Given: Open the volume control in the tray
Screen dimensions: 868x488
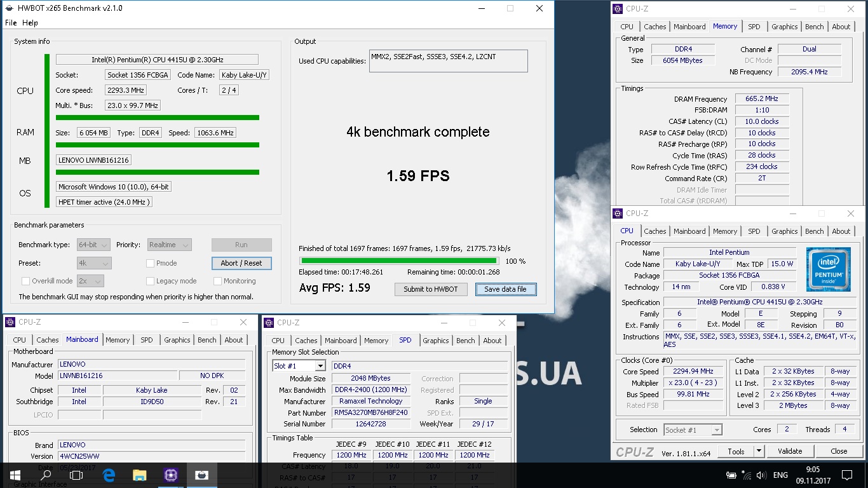Looking at the screenshot, I should [x=761, y=475].
